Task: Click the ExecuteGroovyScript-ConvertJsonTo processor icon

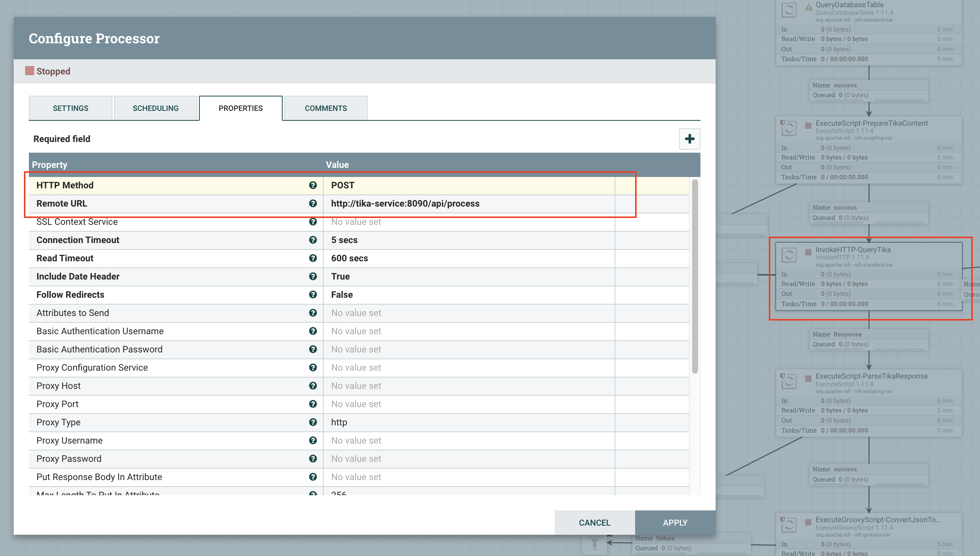Action: point(789,525)
